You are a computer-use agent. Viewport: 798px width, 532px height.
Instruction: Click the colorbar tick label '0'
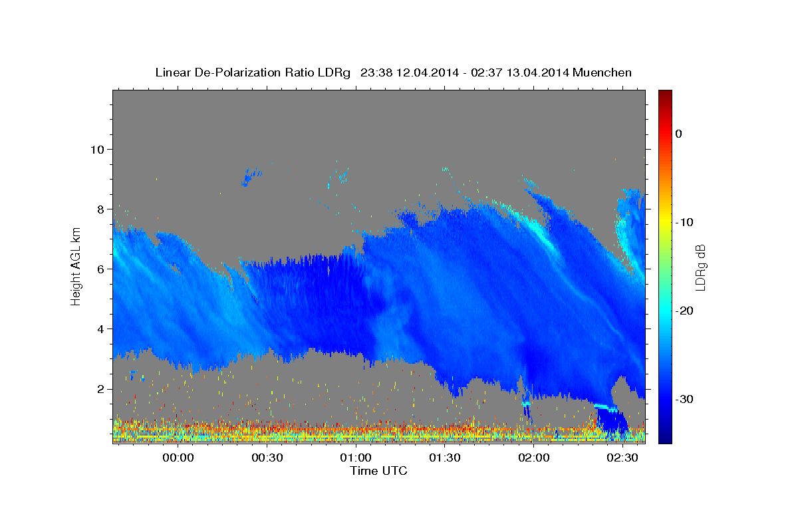coord(678,134)
